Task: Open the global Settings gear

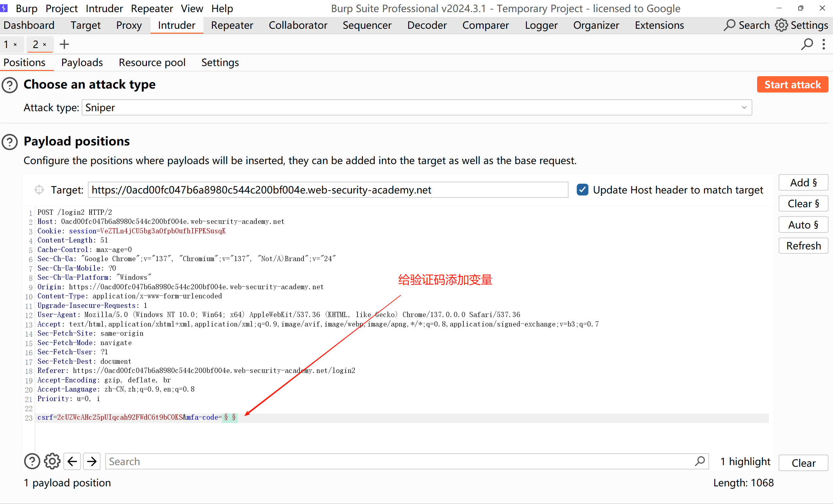Action: 781,25
